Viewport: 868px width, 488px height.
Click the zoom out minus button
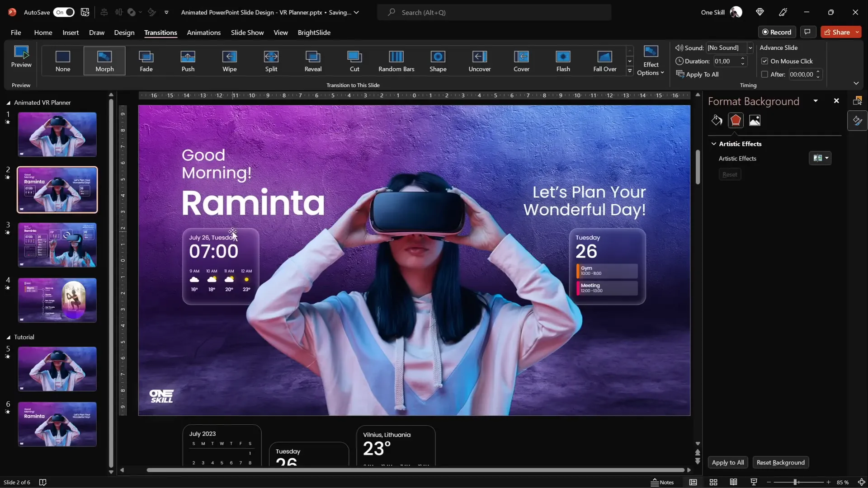(769, 482)
